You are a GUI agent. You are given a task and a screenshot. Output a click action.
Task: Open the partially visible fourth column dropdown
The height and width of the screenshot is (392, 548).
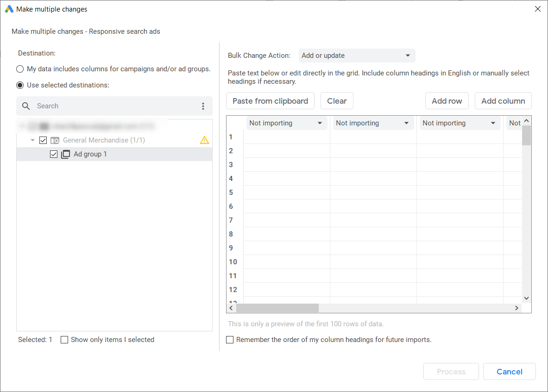(x=514, y=123)
